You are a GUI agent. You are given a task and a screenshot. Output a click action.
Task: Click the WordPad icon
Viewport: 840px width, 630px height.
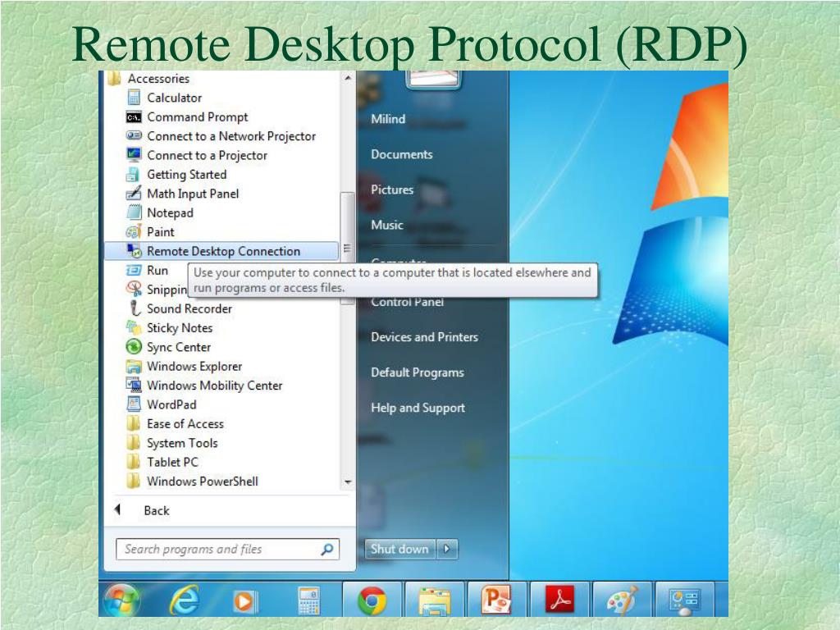134,404
